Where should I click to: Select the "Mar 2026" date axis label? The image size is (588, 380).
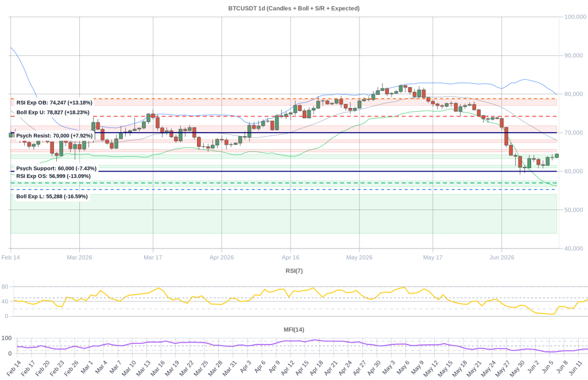(x=79, y=258)
